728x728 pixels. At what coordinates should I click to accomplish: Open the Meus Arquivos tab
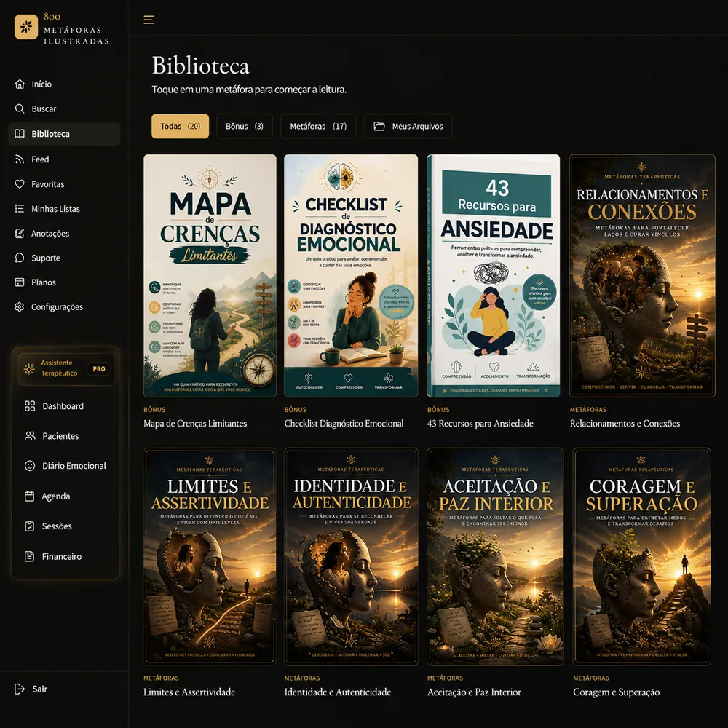tap(408, 126)
